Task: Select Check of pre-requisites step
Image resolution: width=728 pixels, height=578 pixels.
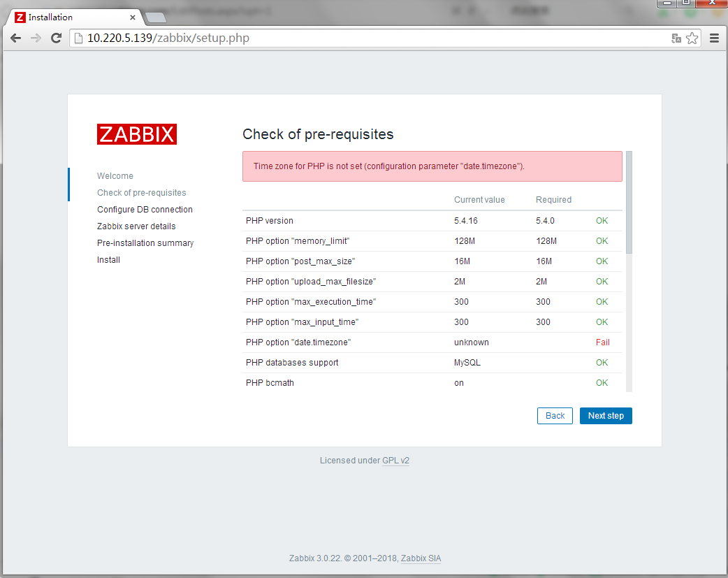Action: click(142, 193)
